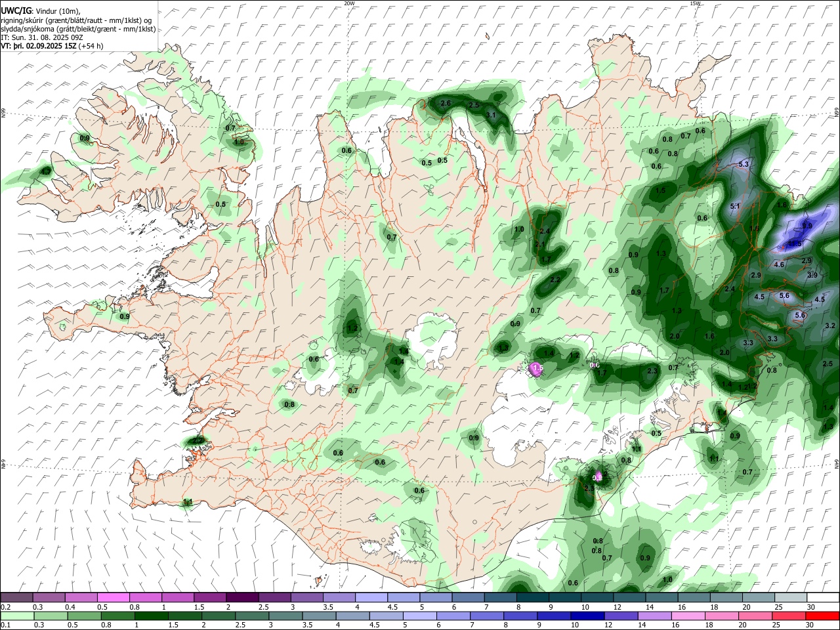Click the 3.1 precipitation value on the north coast
The height and width of the screenshot is (630, 840).
(x=490, y=115)
